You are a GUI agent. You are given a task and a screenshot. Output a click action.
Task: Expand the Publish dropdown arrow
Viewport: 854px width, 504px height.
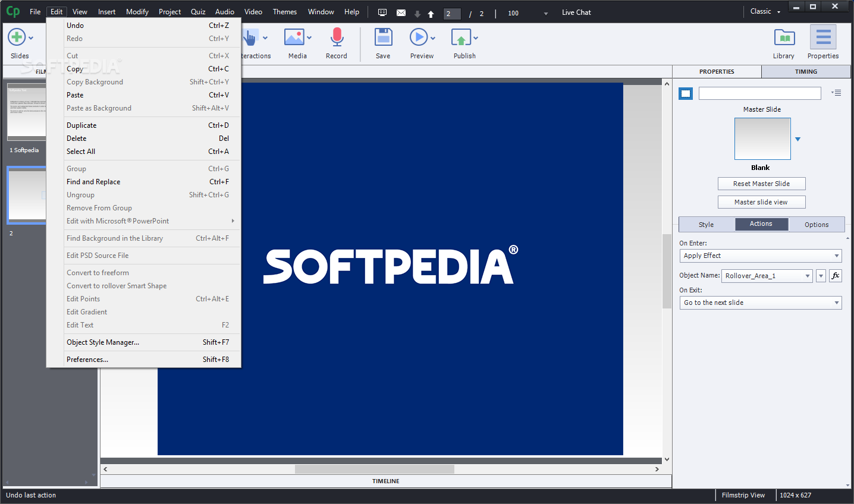pos(476,38)
